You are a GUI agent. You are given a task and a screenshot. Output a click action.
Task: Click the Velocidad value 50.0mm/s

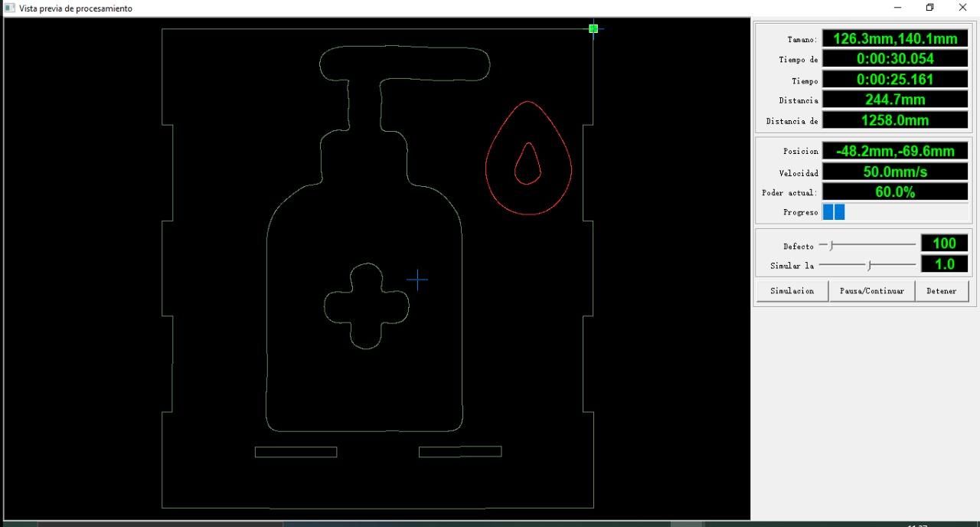[x=895, y=172]
